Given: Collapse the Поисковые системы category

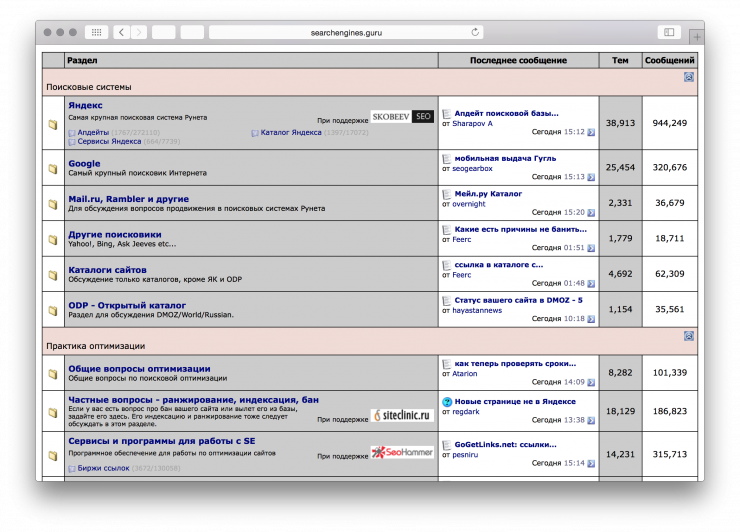Looking at the screenshot, I should point(689,77).
